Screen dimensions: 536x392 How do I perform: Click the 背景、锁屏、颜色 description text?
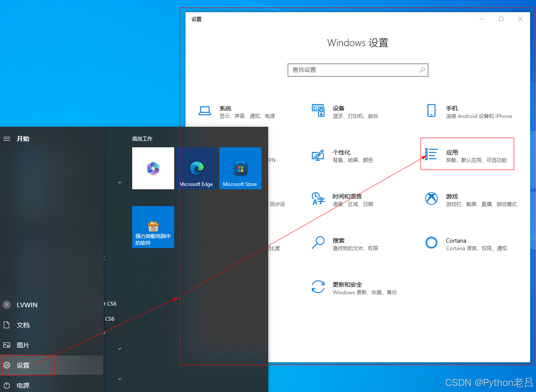(x=353, y=160)
